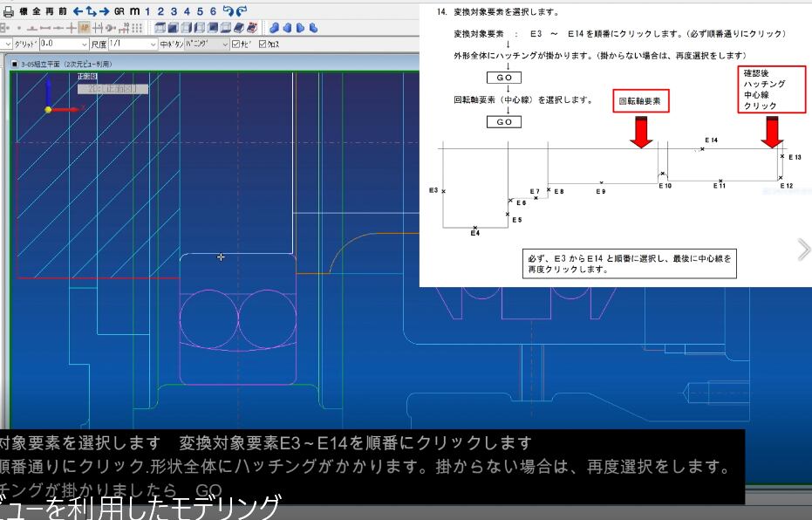Select view number 2 in the toolbar

tap(160, 11)
